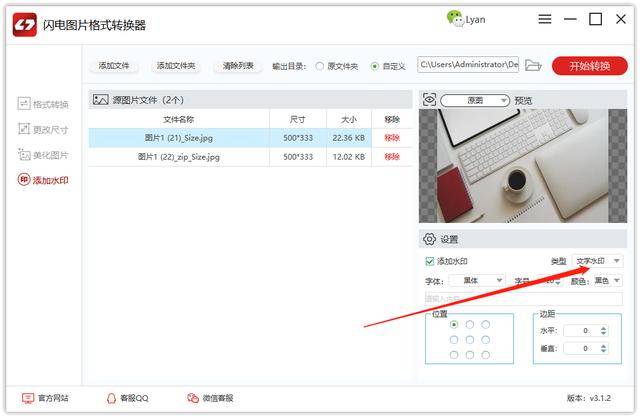
Task: Switch to the 更改尺寸 sidebar tab
Action: click(x=43, y=129)
